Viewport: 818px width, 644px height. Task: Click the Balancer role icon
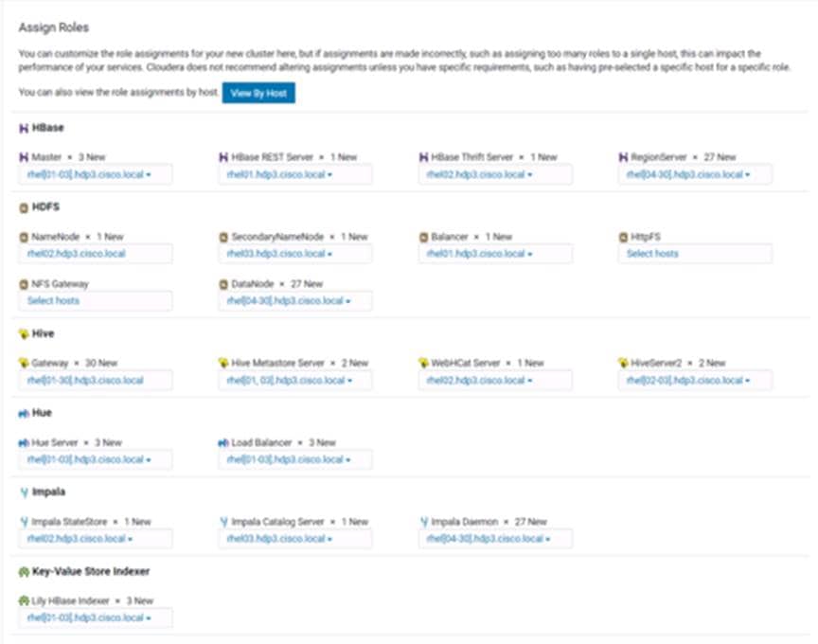pos(423,237)
